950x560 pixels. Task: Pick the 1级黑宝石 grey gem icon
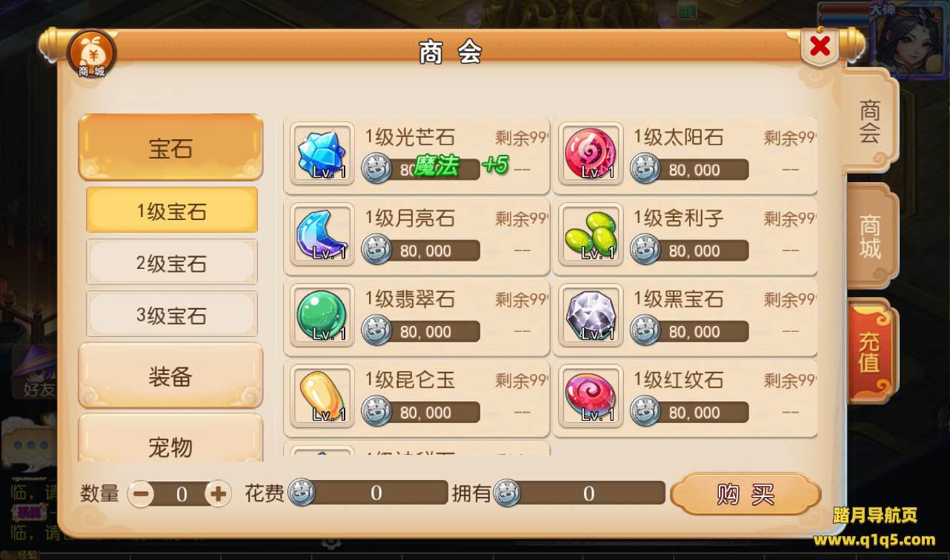point(590,315)
